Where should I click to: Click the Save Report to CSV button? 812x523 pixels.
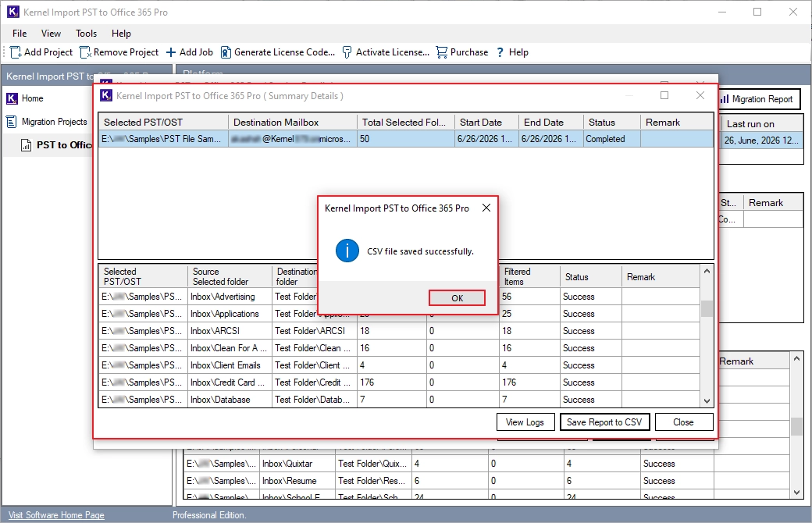coord(604,422)
